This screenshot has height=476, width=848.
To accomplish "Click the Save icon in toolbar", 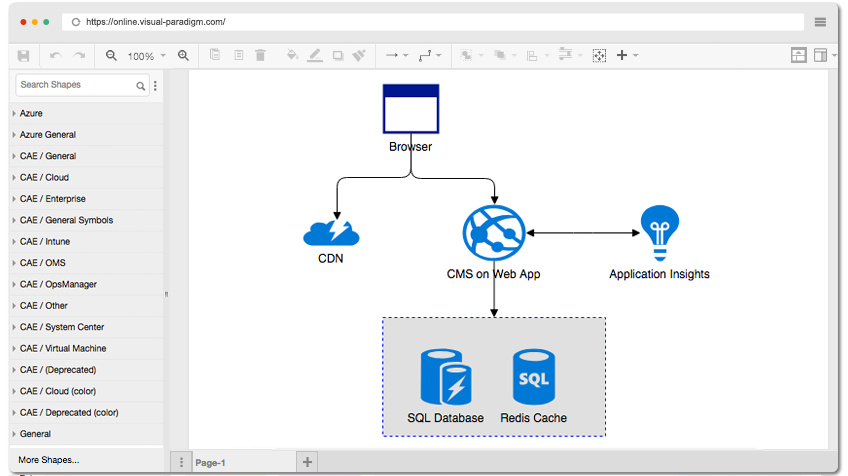I will click(x=23, y=56).
